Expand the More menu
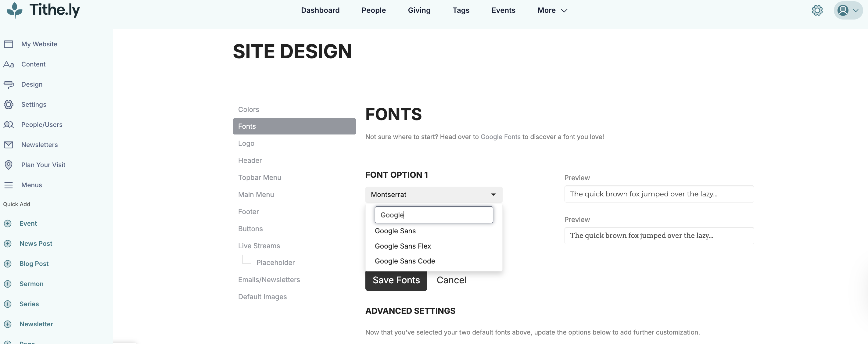868x344 pixels. tap(552, 10)
